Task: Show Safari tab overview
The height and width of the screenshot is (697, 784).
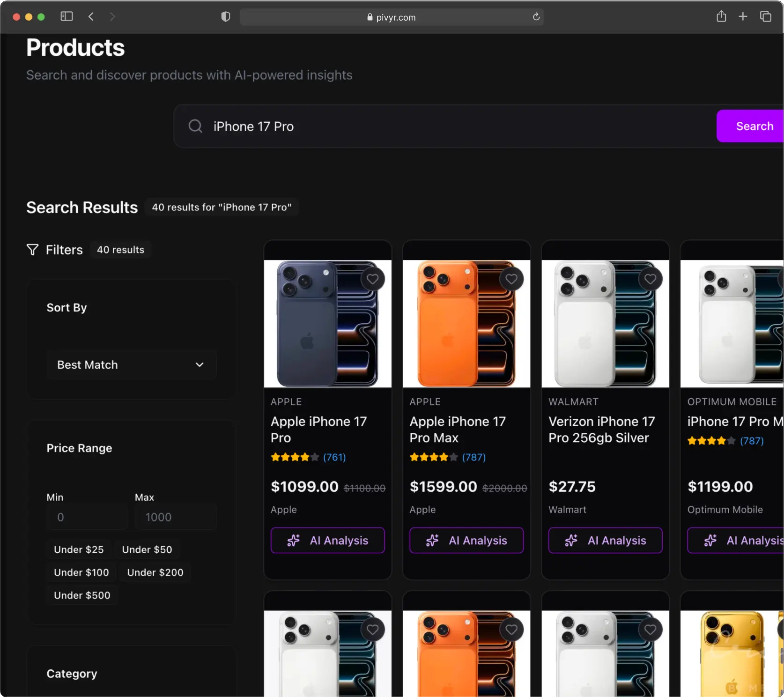Action: (x=766, y=17)
